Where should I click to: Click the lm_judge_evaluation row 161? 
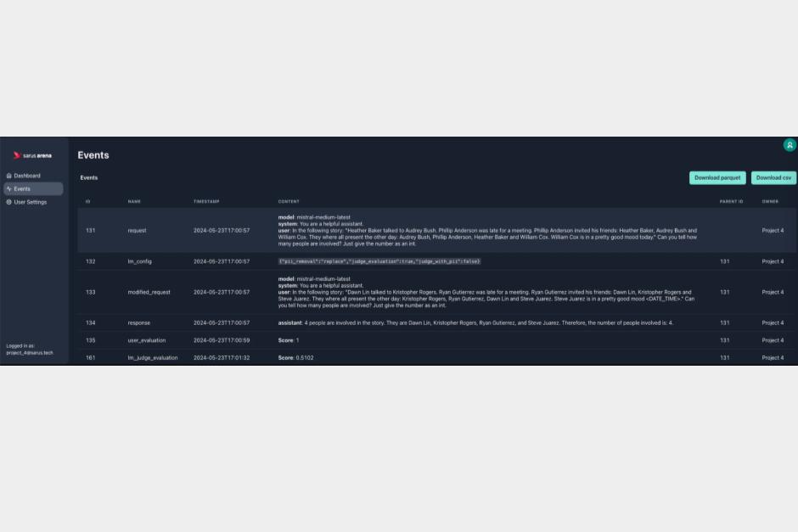pos(152,358)
